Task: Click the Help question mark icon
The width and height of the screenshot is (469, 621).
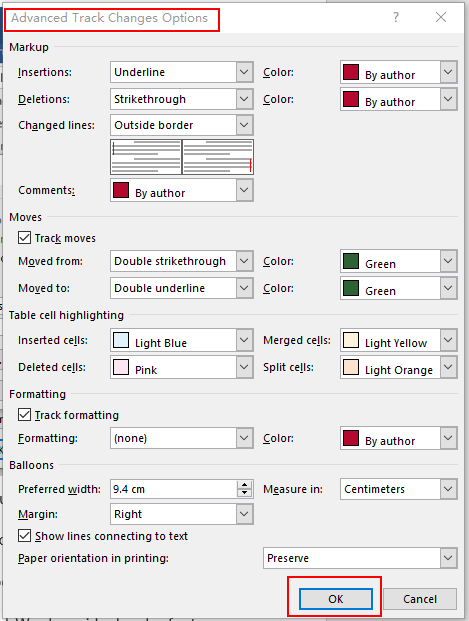Action: [396, 17]
